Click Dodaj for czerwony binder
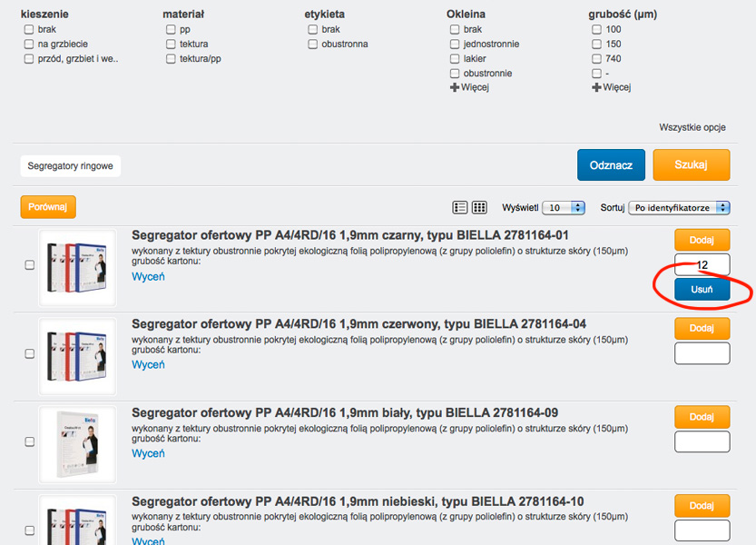The width and height of the screenshot is (756, 545). click(x=702, y=328)
